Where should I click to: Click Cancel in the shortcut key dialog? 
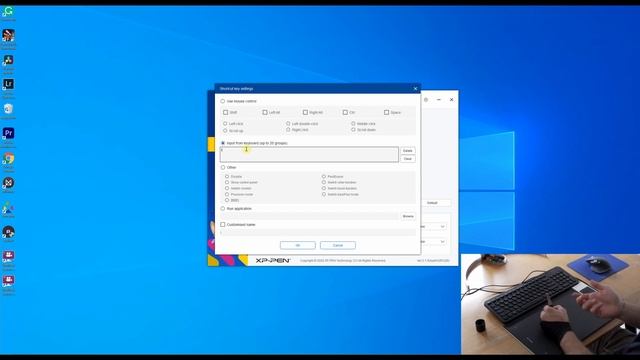click(338, 245)
